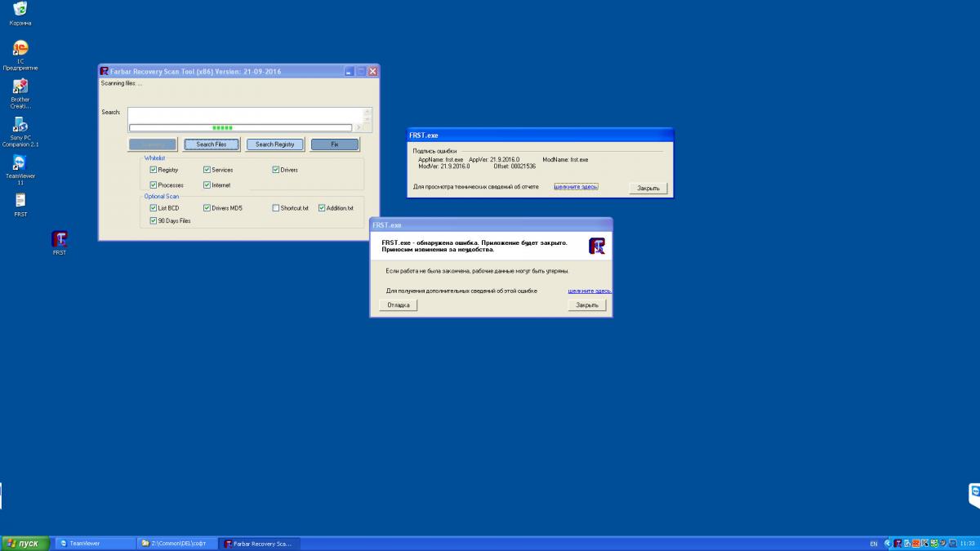
Task: Open the Start menu (пуск)
Action: click(24, 543)
